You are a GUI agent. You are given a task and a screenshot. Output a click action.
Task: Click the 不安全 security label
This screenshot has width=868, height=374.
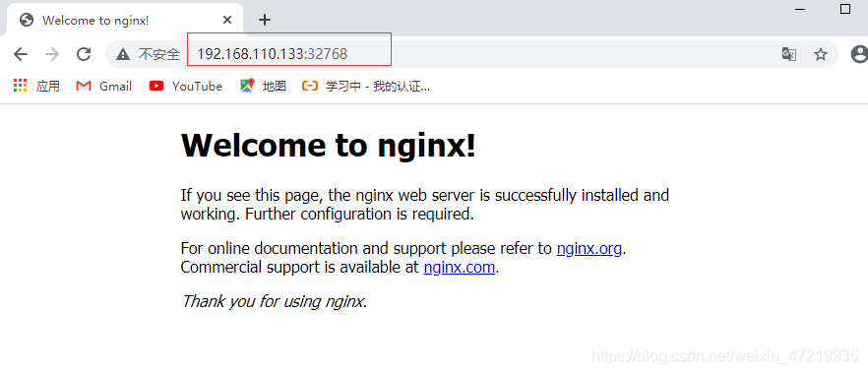pyautogui.click(x=158, y=54)
